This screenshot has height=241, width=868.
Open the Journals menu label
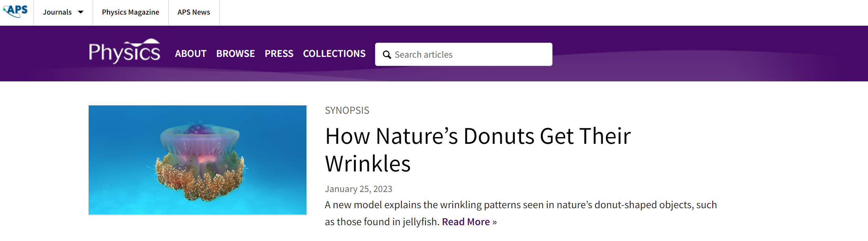coord(57,12)
